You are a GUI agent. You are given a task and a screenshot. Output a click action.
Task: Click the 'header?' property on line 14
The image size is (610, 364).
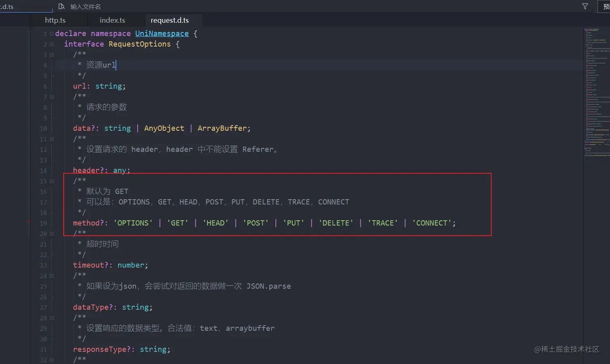(x=88, y=170)
